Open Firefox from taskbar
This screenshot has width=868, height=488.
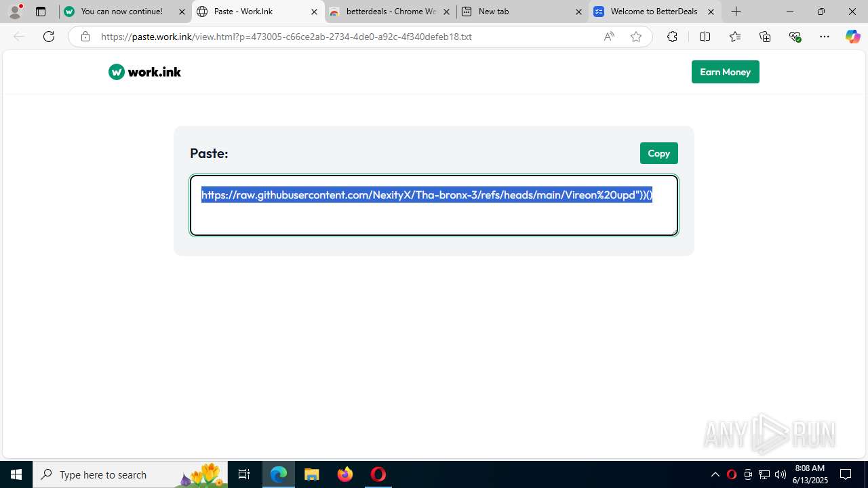click(x=345, y=474)
